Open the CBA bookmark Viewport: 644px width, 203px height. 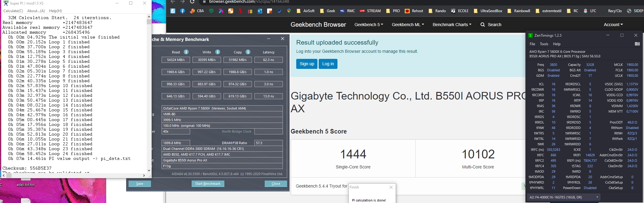point(197,11)
